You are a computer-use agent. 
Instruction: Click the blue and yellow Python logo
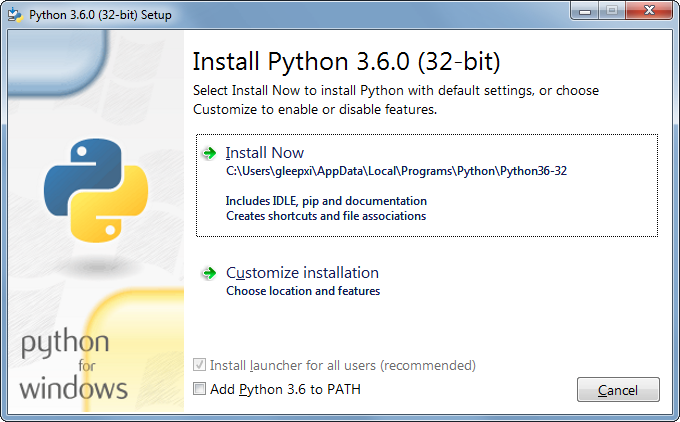[x=96, y=190]
